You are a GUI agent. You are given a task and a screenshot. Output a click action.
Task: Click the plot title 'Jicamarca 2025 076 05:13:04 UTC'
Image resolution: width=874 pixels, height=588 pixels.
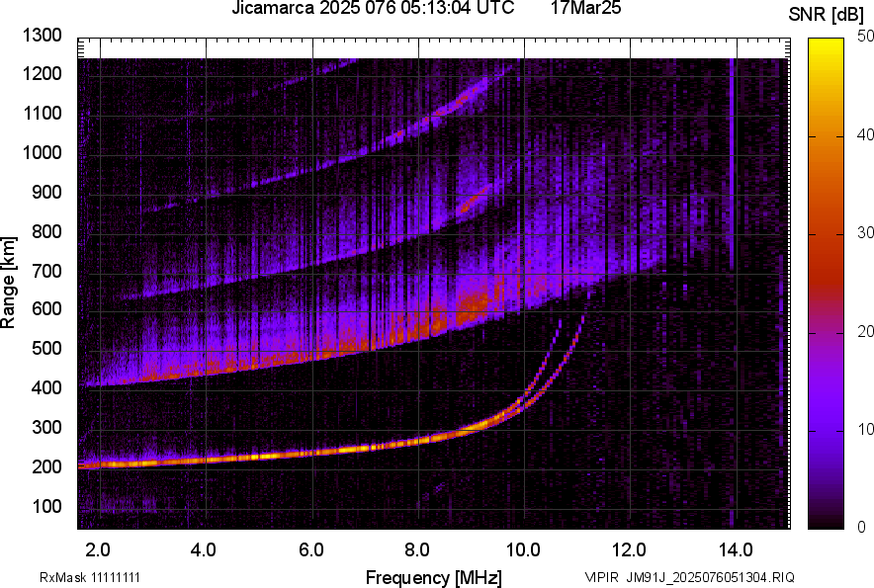373,8
